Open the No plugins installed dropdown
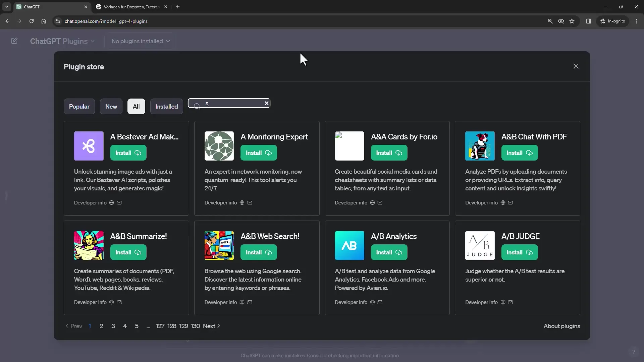The width and height of the screenshot is (644, 362). 141,41
